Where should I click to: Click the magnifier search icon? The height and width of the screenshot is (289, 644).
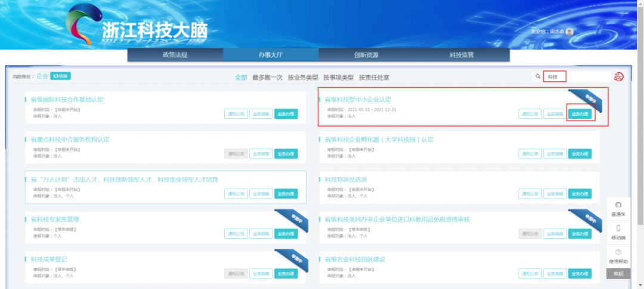(x=538, y=76)
